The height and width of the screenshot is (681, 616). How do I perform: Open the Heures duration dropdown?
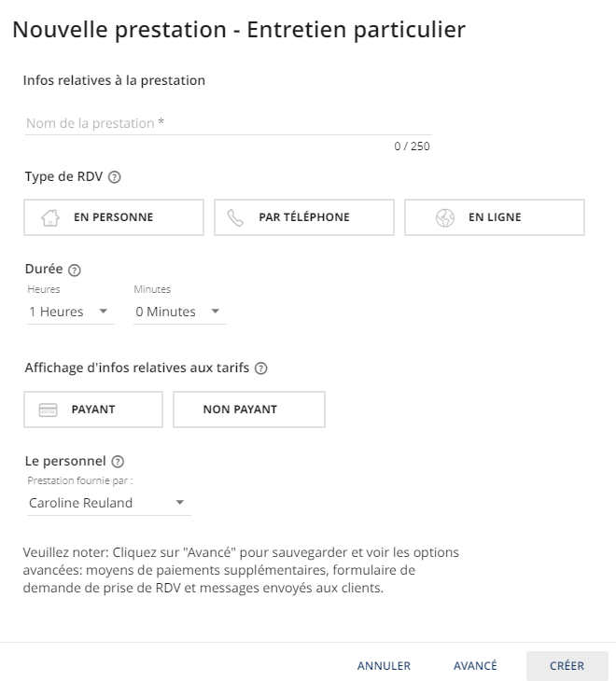pos(70,312)
